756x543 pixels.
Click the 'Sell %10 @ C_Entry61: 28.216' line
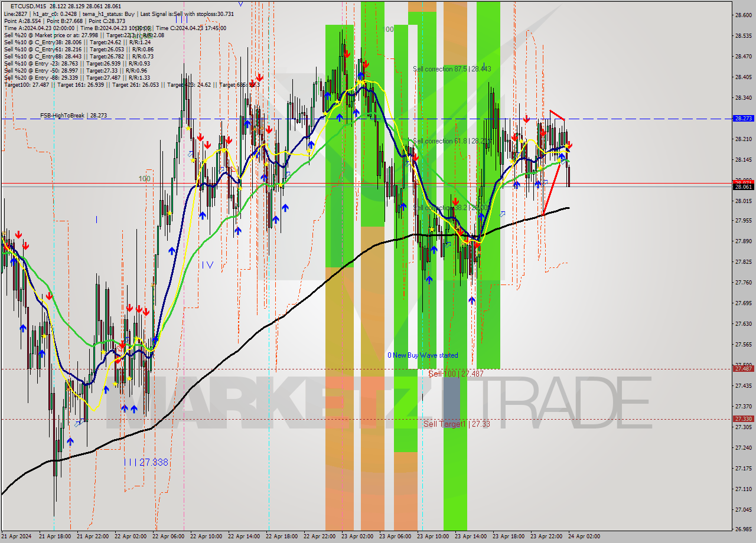(79, 49)
